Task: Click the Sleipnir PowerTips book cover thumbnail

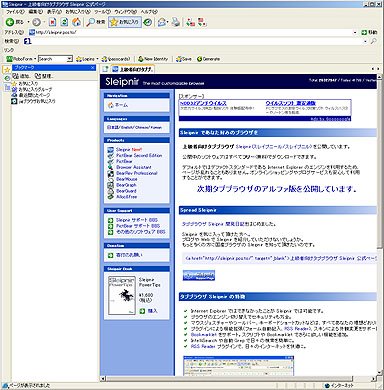Action: [122, 295]
